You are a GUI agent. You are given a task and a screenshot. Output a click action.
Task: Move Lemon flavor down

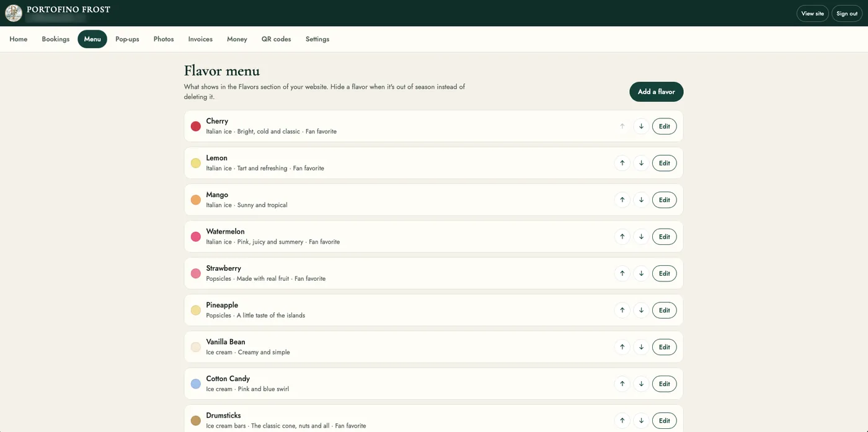point(641,163)
